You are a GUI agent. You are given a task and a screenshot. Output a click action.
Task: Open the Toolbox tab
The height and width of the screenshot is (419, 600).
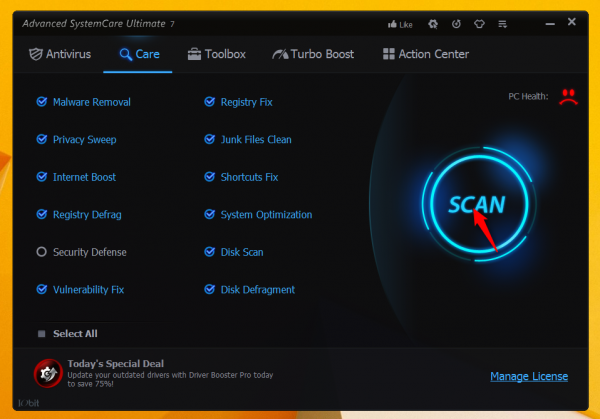point(217,54)
